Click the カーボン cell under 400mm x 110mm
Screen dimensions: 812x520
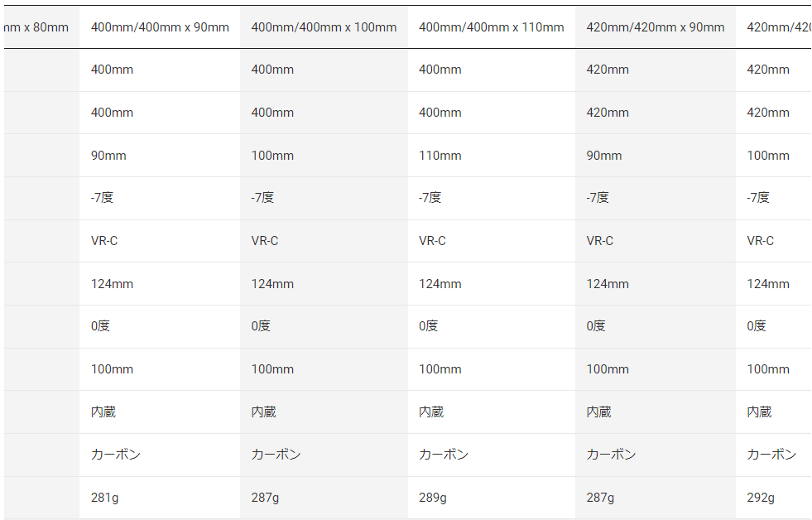(x=443, y=455)
